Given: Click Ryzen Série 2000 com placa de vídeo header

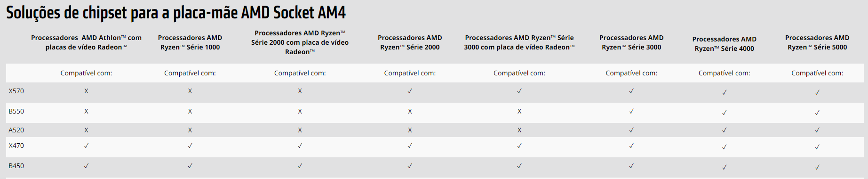Looking at the screenshot, I should click(x=300, y=42).
